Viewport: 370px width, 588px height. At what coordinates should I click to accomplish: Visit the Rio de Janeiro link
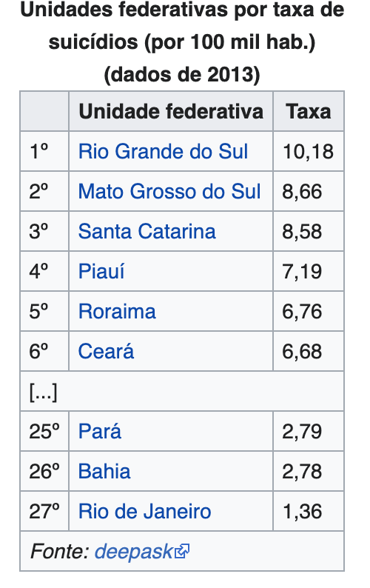(145, 512)
